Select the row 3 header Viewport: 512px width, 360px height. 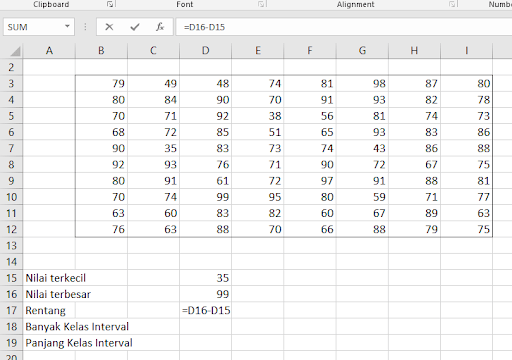(11, 83)
